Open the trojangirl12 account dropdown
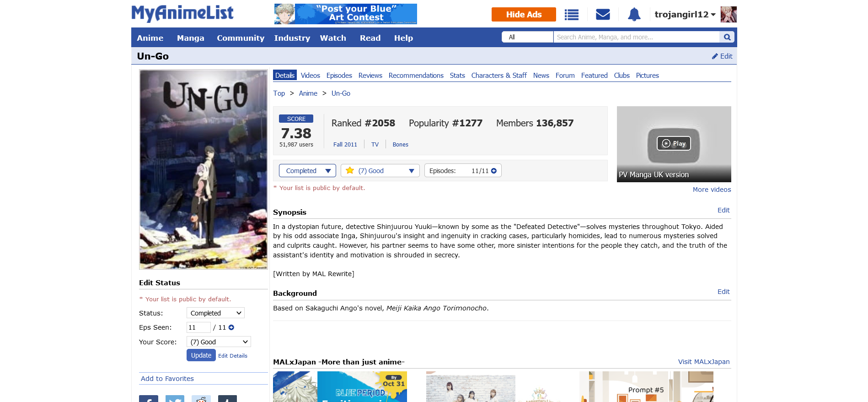The image size is (868, 402). coord(685,15)
